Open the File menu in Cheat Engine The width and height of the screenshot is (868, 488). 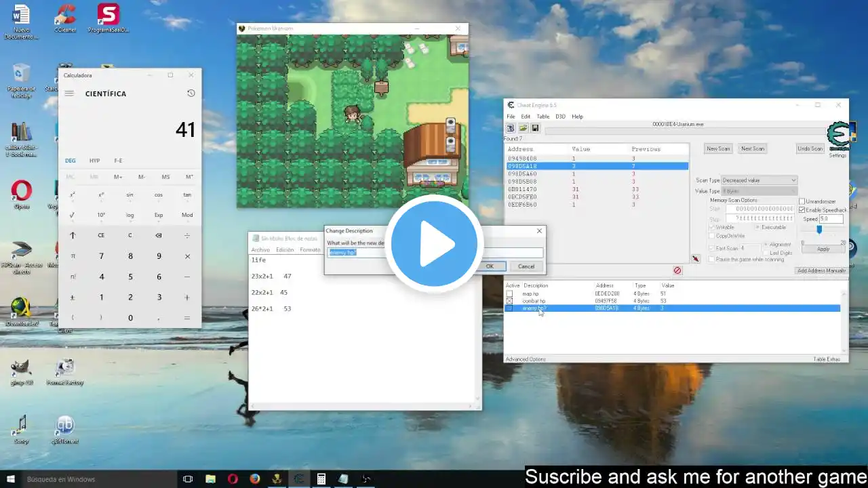pyautogui.click(x=511, y=117)
